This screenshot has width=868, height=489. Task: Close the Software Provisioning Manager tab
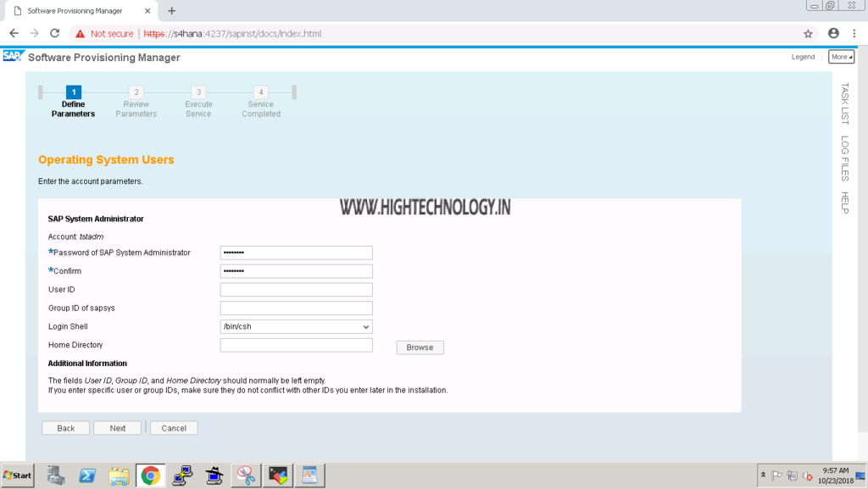[147, 11]
